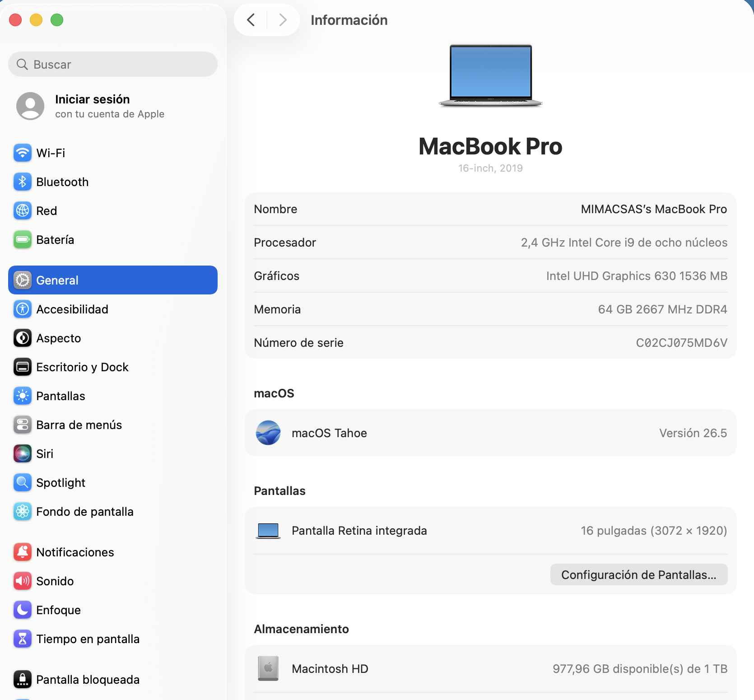Open the Pantallas sun icon in sidebar
This screenshot has width=754, height=700.
(23, 396)
